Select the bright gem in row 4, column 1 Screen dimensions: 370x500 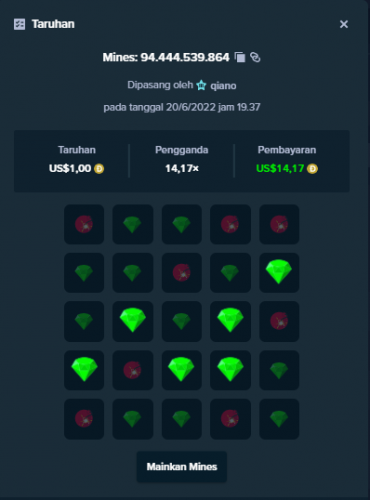pos(84,370)
